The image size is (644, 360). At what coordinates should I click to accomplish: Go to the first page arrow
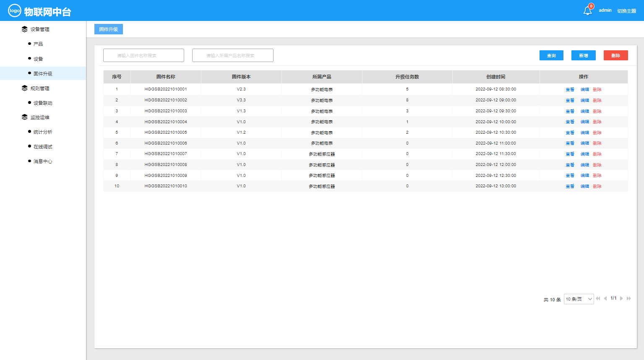(x=598, y=298)
